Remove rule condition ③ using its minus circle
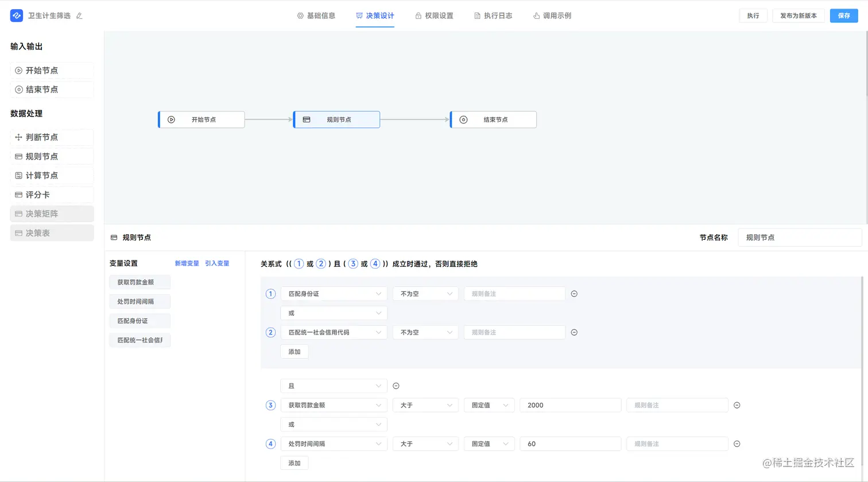Viewport: 868px width, 482px height. [x=737, y=405]
